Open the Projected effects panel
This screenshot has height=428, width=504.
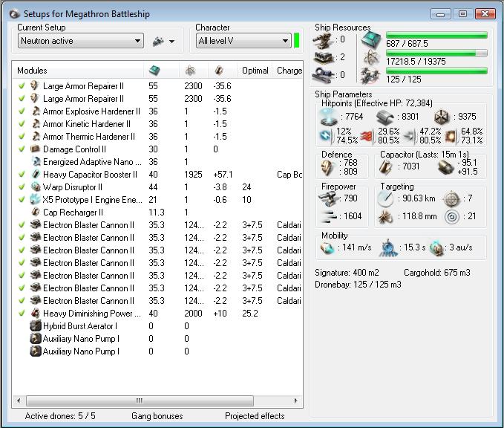pyautogui.click(x=255, y=416)
